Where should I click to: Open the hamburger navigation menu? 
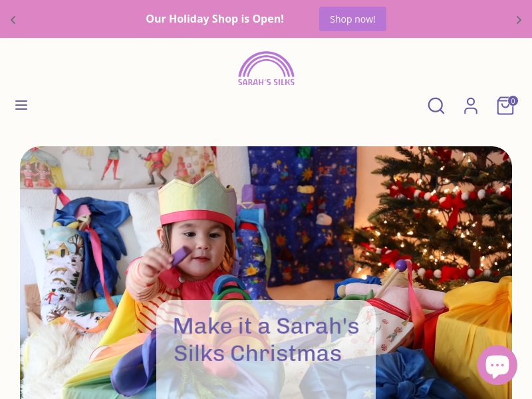coord(21,105)
